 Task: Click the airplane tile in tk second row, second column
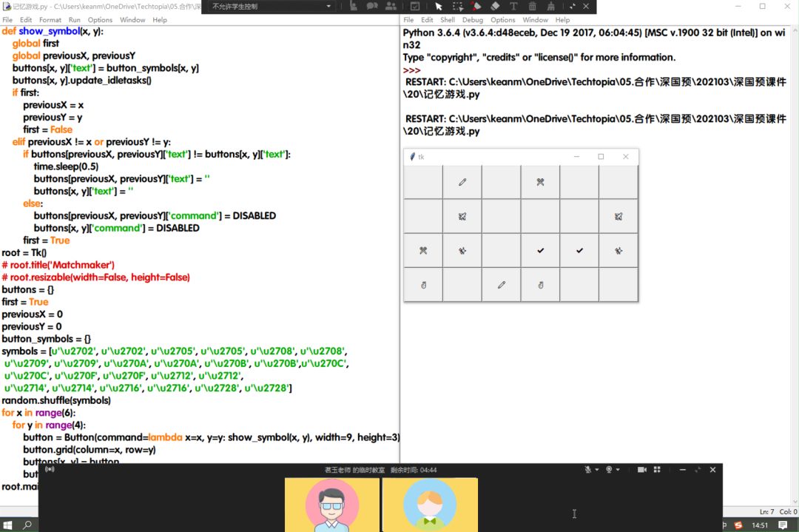462,217
